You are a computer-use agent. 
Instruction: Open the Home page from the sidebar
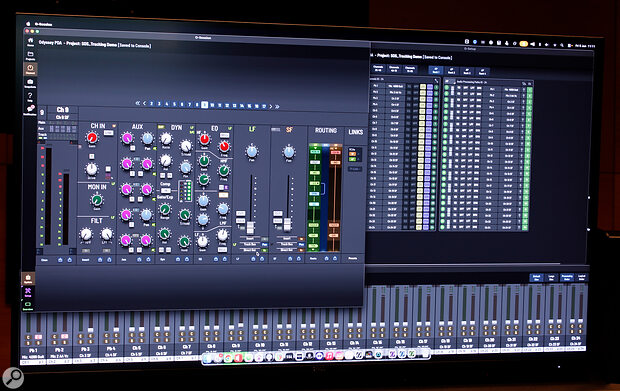pos(30,42)
